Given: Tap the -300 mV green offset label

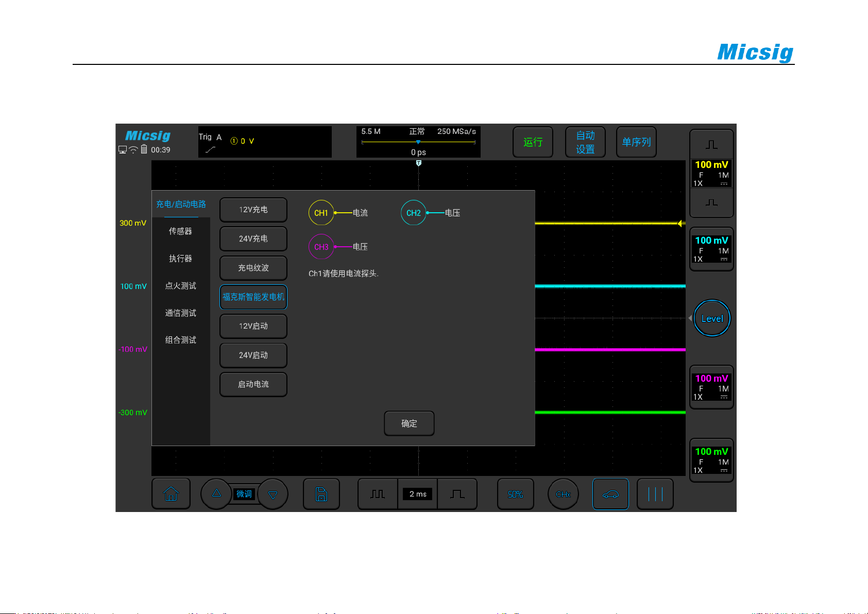Looking at the screenshot, I should point(133,413).
